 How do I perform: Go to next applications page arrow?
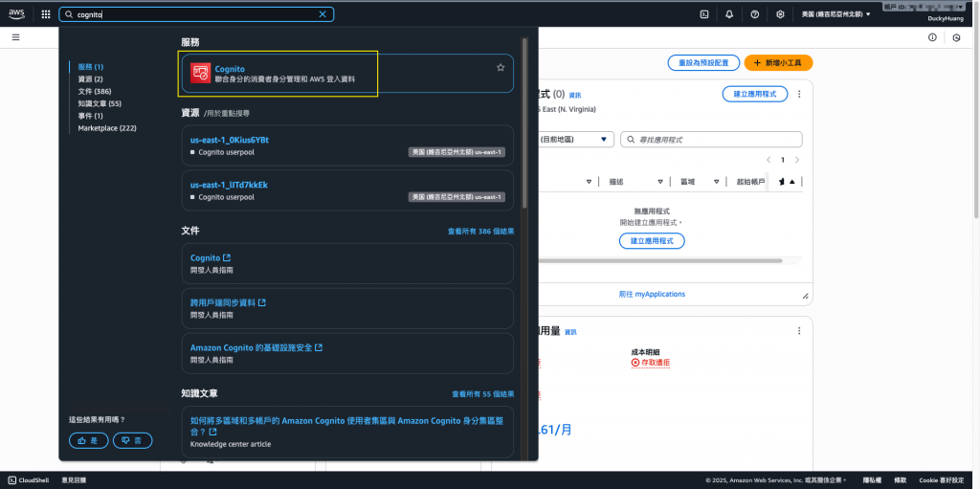[x=797, y=160]
